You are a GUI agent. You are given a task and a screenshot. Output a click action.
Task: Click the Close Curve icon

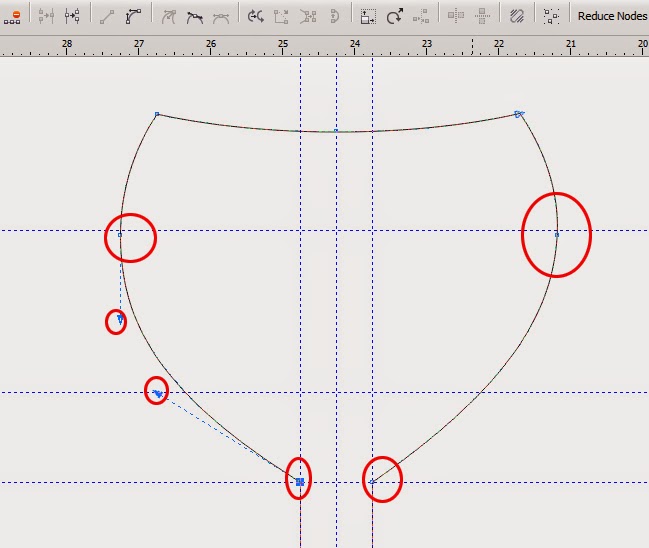pyautogui.click(x=334, y=17)
